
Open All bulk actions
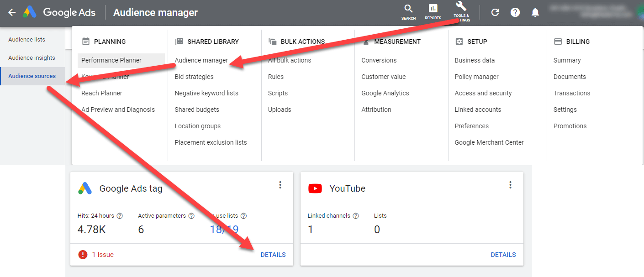[x=290, y=60]
